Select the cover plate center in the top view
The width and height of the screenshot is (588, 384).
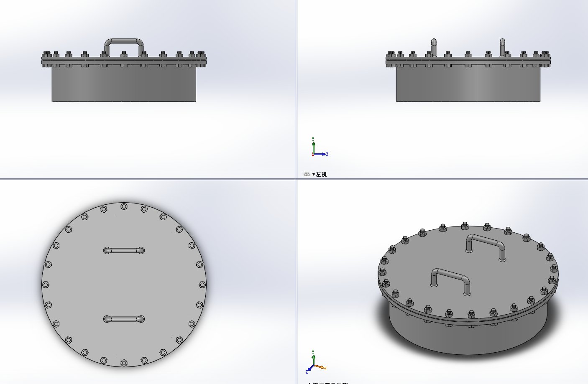tap(124, 285)
